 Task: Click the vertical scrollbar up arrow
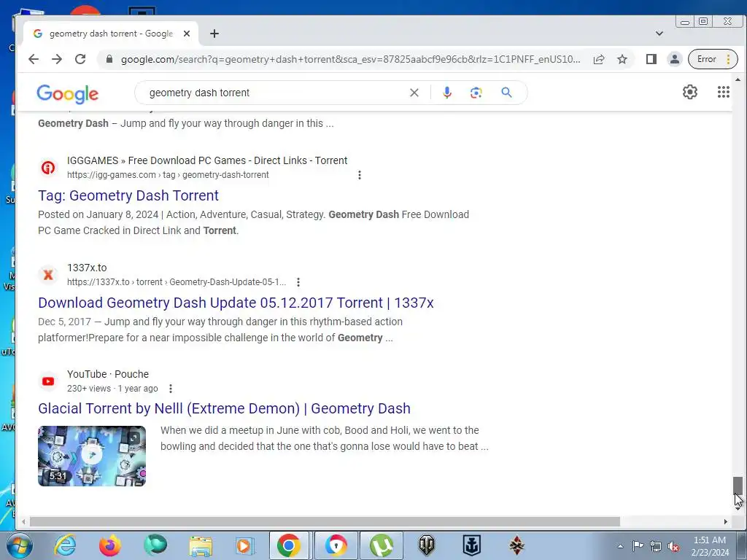738,79
